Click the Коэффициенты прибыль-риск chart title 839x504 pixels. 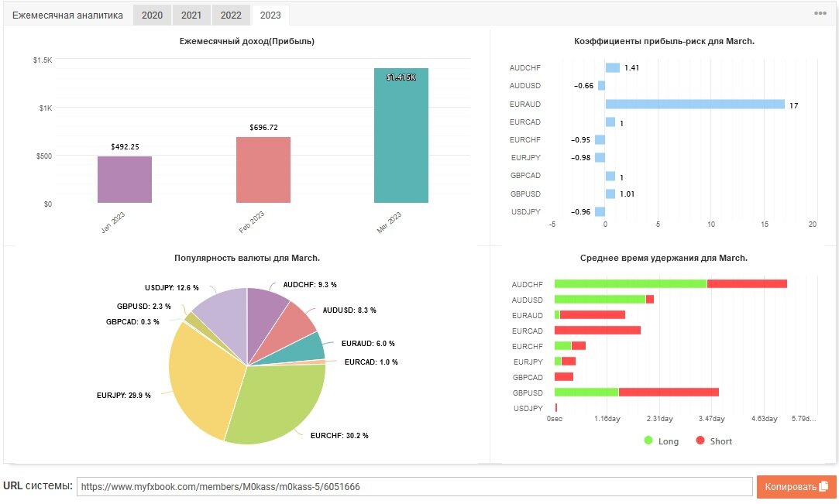(x=664, y=41)
